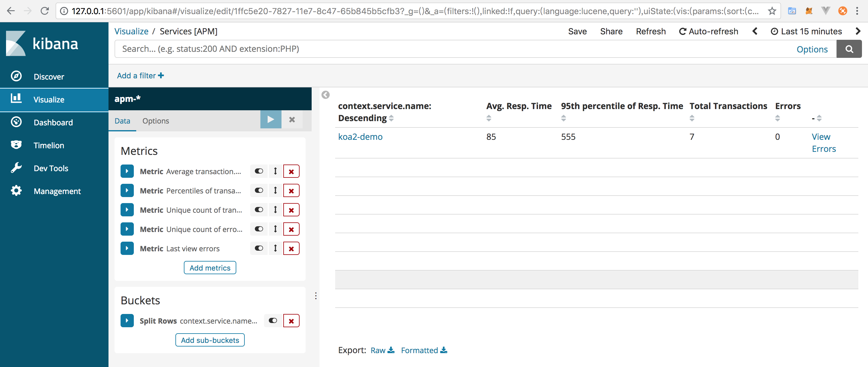Expand the Average transaction metric row

127,171
